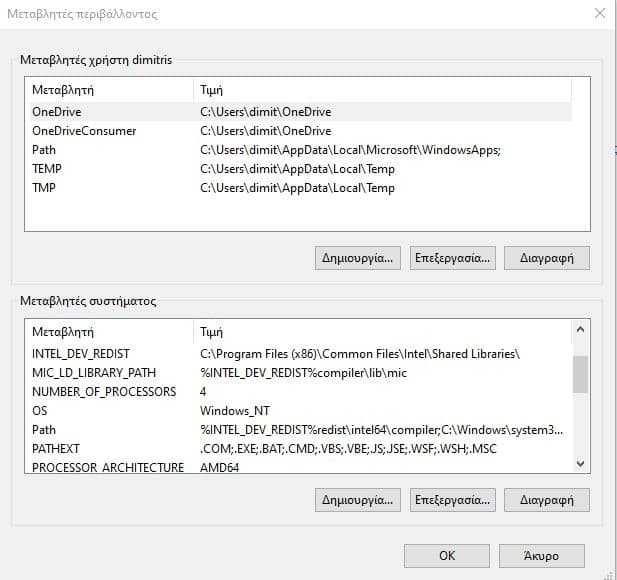Click the user variables Δημιουργία button
The height and width of the screenshot is (580, 617).
358,258
